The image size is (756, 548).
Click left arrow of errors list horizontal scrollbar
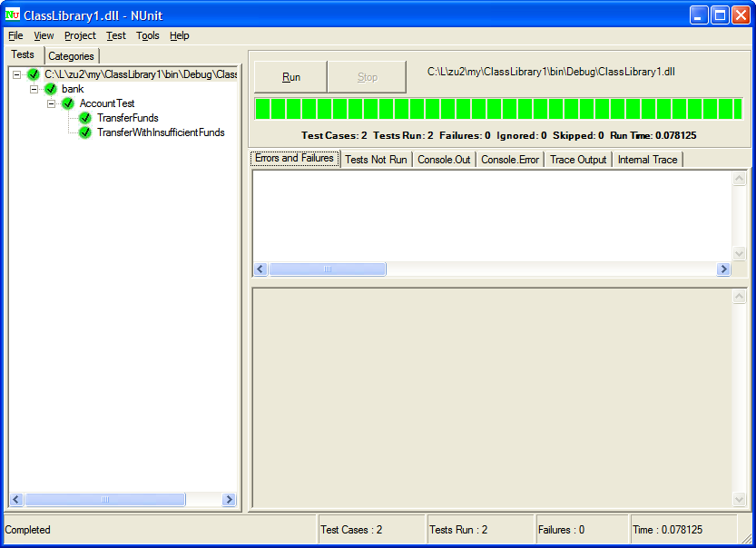260,269
